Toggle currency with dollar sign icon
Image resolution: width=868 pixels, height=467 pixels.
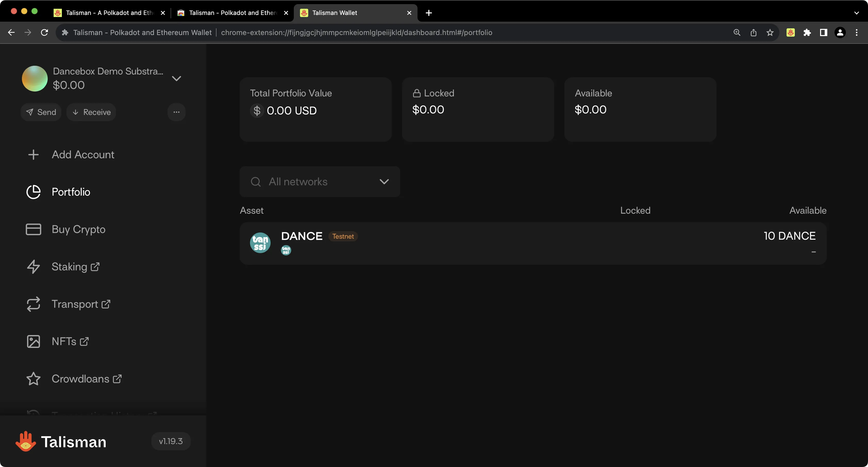(257, 111)
